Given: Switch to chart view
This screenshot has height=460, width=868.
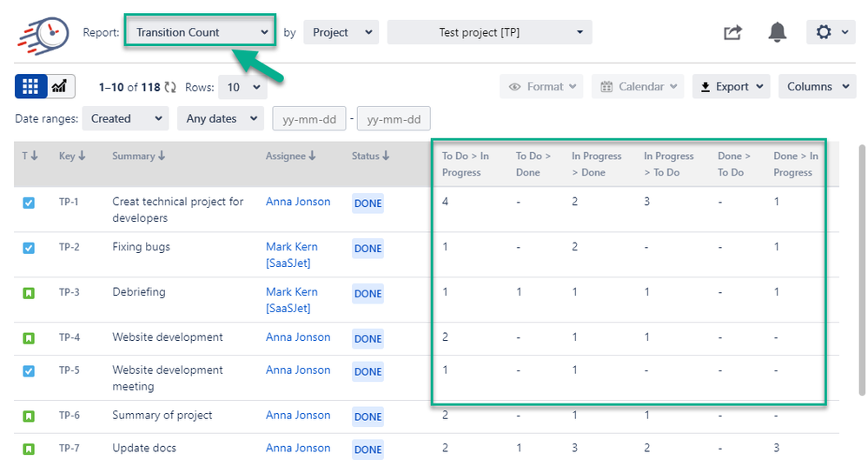Looking at the screenshot, I should 60,86.
